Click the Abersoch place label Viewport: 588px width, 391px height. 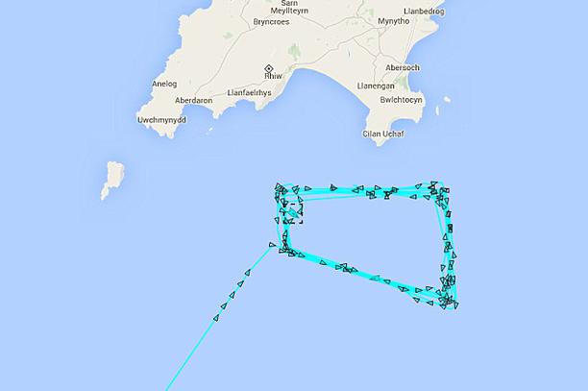click(x=403, y=68)
